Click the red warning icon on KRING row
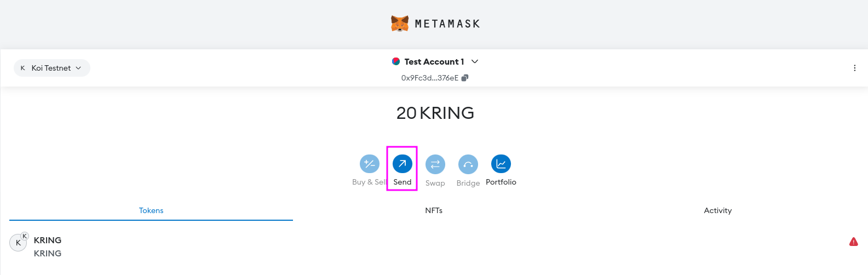868x275 pixels. coord(853,242)
